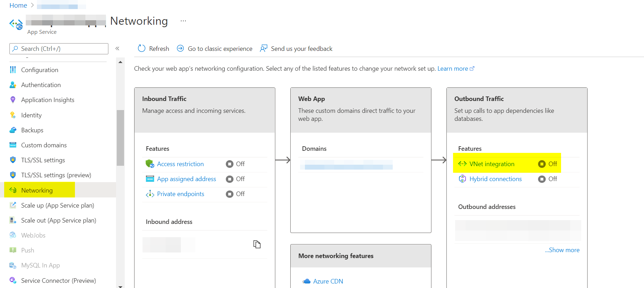Select Configuration in the sidebar menu
This screenshot has width=644, height=288.
pyautogui.click(x=40, y=70)
